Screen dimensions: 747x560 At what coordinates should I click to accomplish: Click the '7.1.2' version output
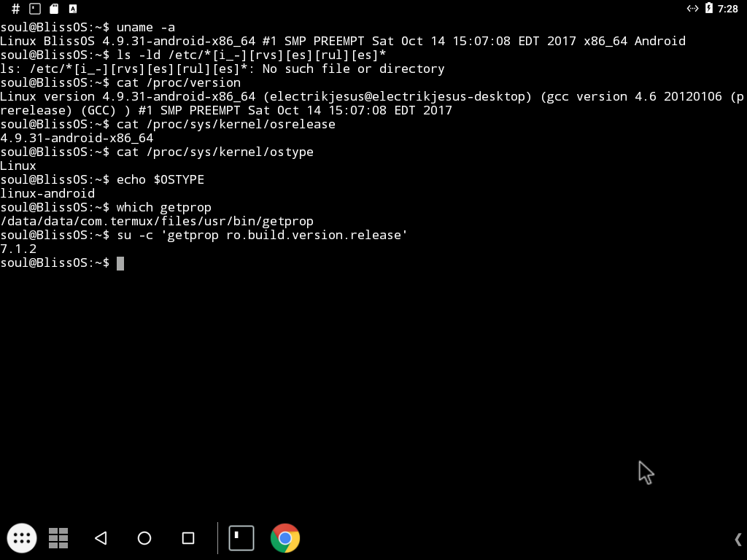(18, 249)
